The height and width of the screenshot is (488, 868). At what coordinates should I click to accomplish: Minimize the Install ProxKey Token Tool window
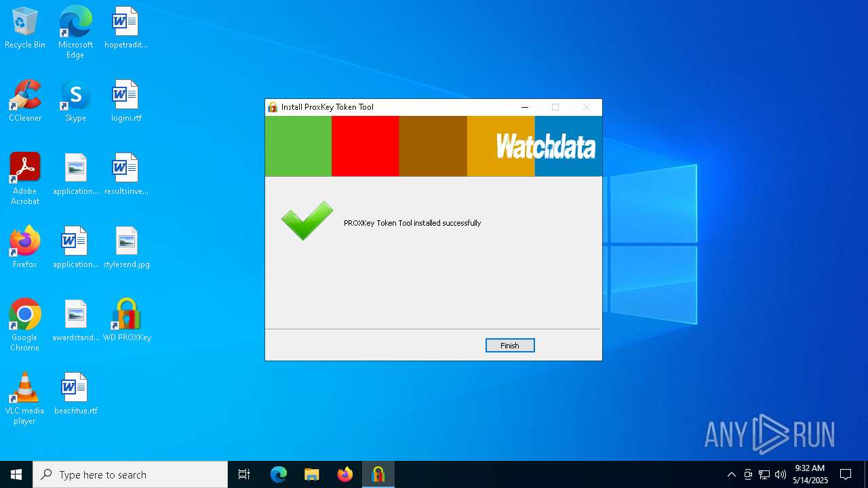[x=525, y=107]
